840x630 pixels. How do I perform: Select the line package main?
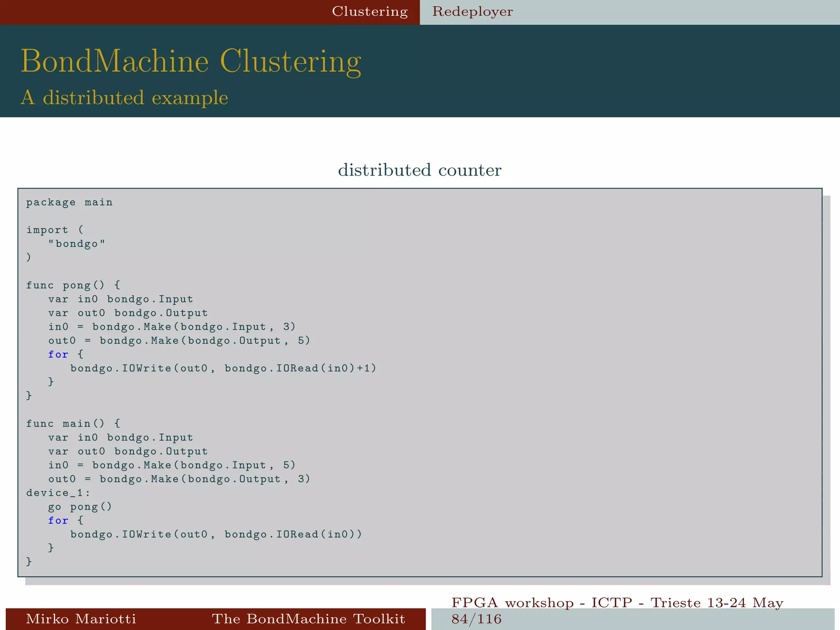click(69, 203)
